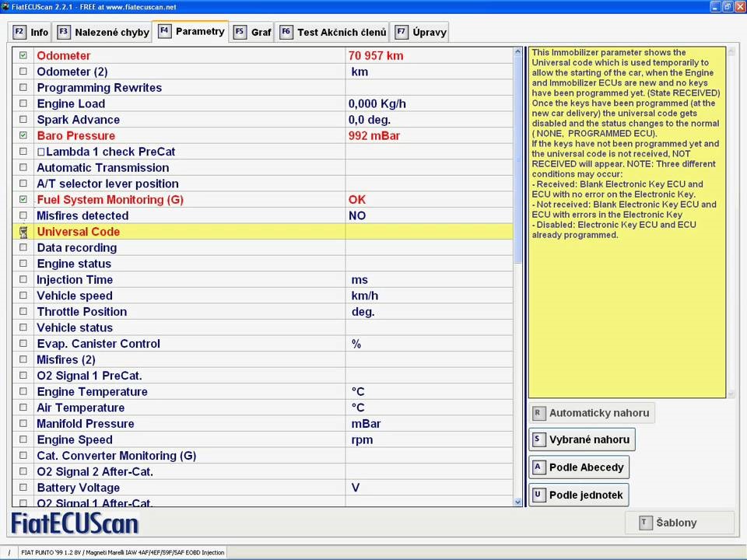Click the F7 key icon beside Úpravy
Viewport: 747px width, 560px height.
tap(402, 32)
